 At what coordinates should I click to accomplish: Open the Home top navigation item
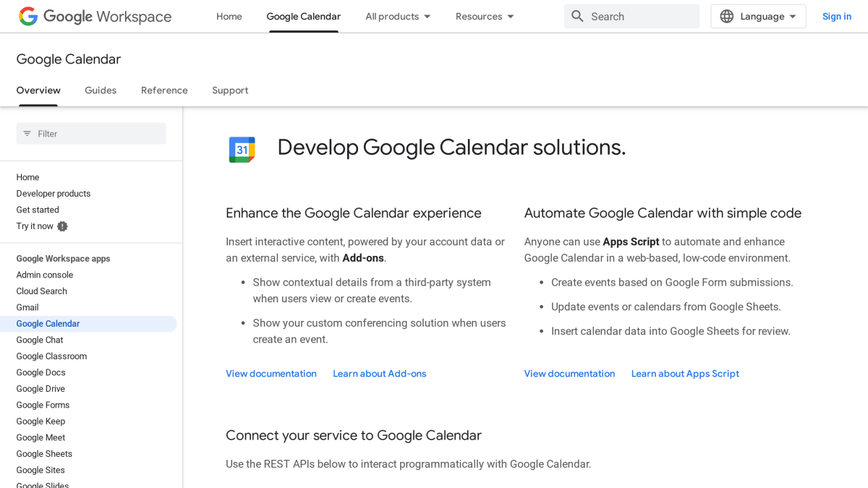click(229, 16)
